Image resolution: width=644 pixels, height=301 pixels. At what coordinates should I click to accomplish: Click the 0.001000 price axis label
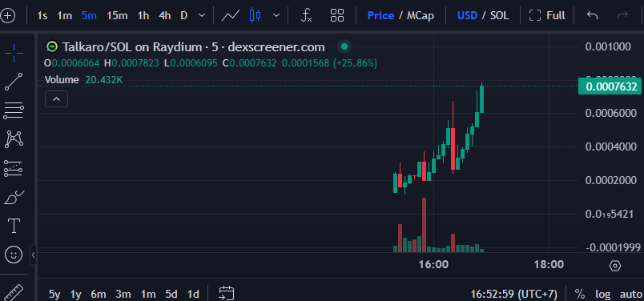coord(608,46)
